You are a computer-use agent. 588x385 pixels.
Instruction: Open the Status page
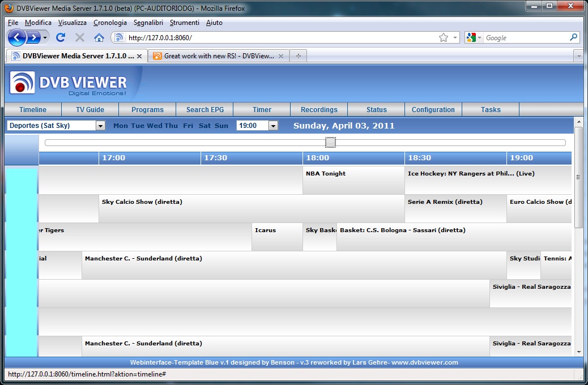coord(377,109)
